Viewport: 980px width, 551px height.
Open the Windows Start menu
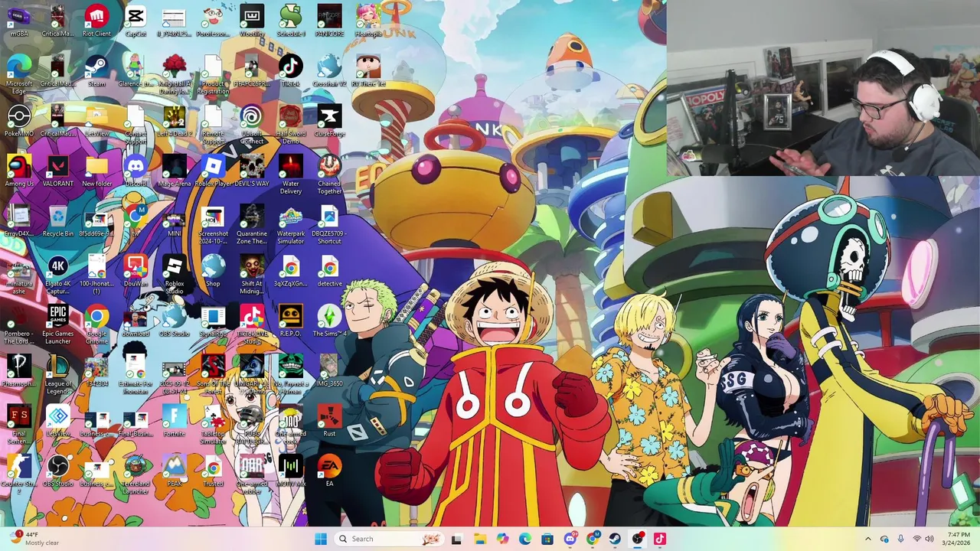tap(321, 539)
